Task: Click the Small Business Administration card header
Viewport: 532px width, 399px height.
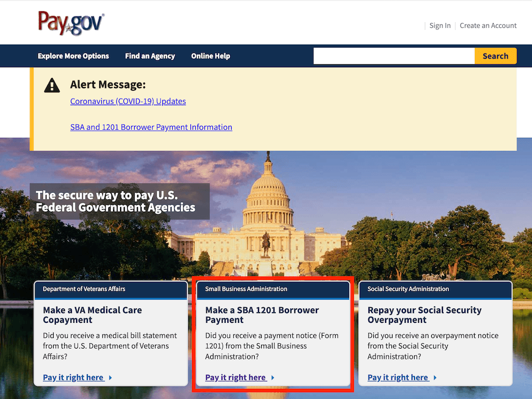Action: [x=273, y=290]
